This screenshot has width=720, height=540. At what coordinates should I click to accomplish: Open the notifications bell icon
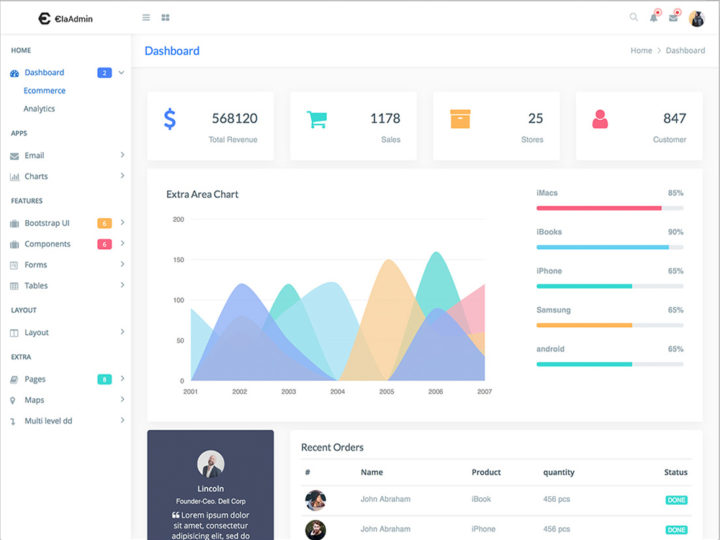click(653, 18)
